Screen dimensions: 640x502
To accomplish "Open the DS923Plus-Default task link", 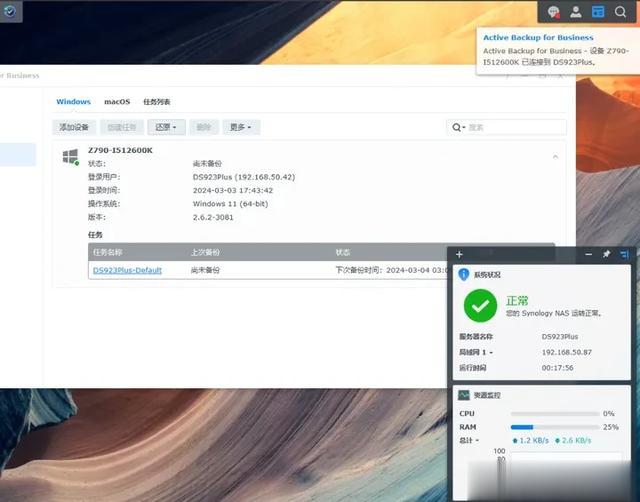I will point(127,270).
